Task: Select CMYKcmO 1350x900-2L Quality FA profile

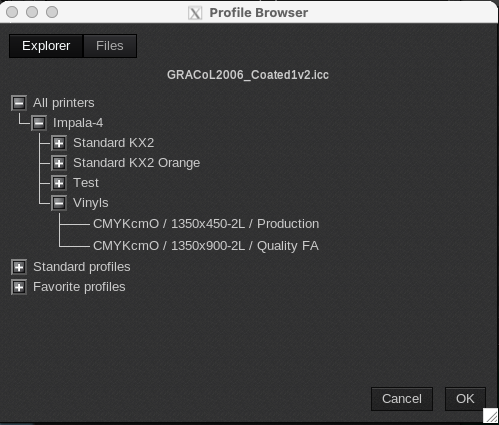Action: click(x=206, y=246)
